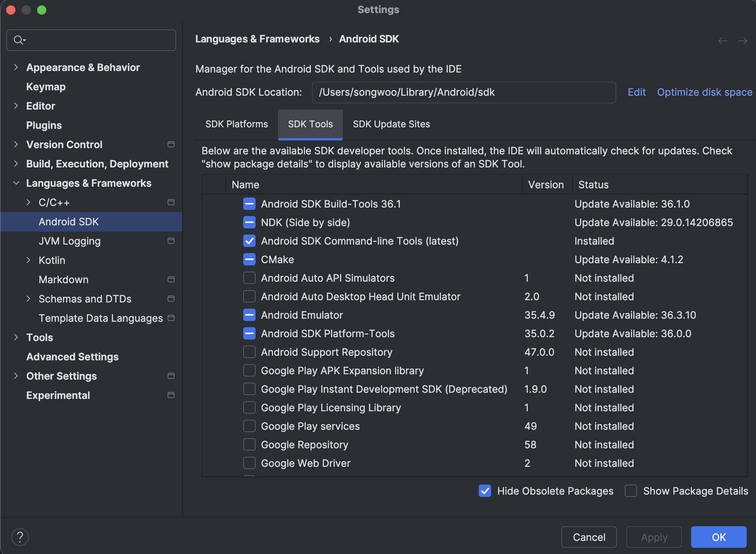Click Optimize disk space link

[704, 92]
